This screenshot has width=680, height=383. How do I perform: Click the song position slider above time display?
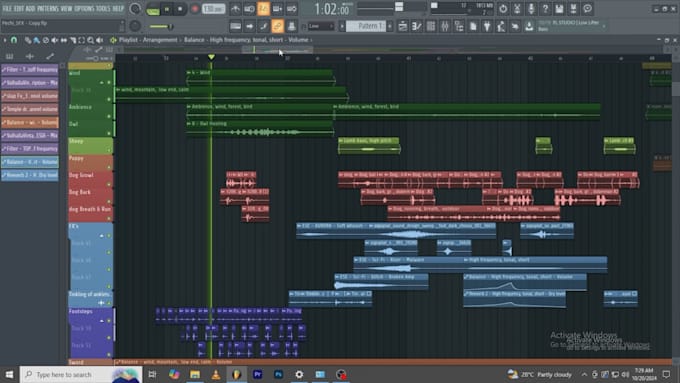pos(391,7)
